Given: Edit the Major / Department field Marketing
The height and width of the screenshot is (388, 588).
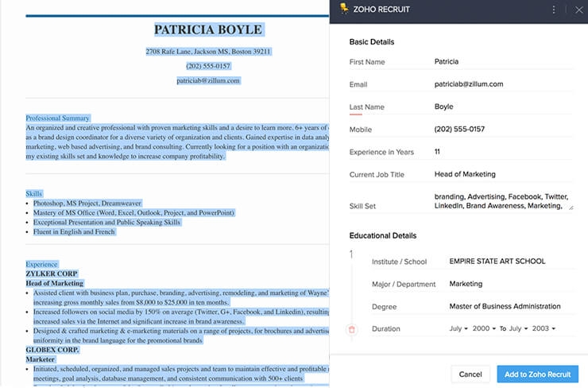Looking at the screenshot, I should (x=511, y=284).
